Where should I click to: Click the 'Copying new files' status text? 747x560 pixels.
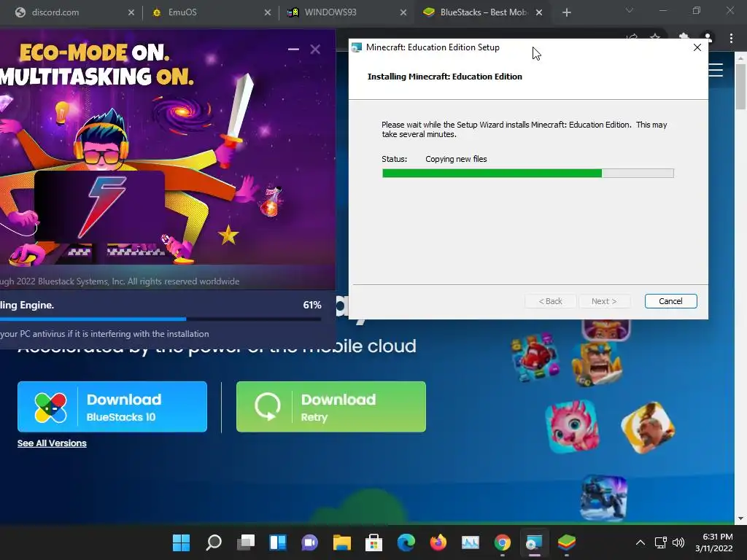point(456,159)
